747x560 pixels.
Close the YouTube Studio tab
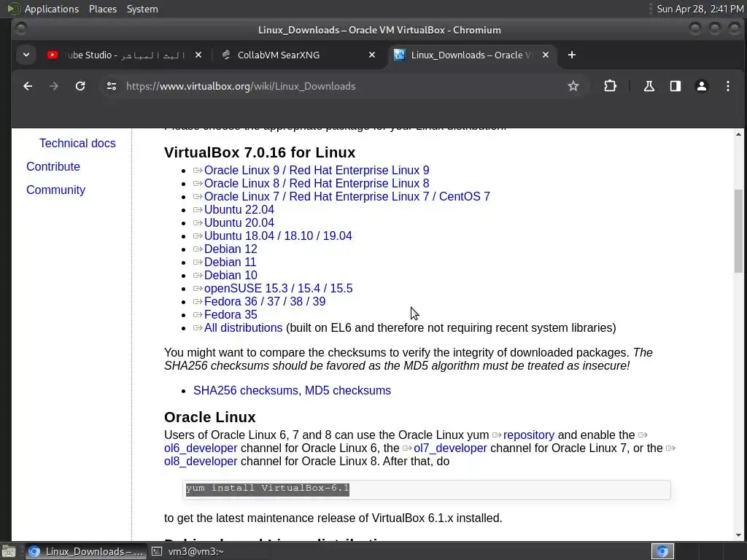pos(198,55)
